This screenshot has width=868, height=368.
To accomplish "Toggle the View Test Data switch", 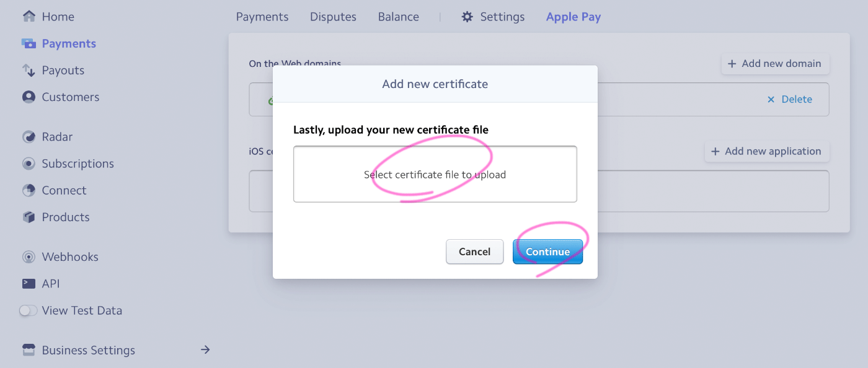I will (29, 310).
